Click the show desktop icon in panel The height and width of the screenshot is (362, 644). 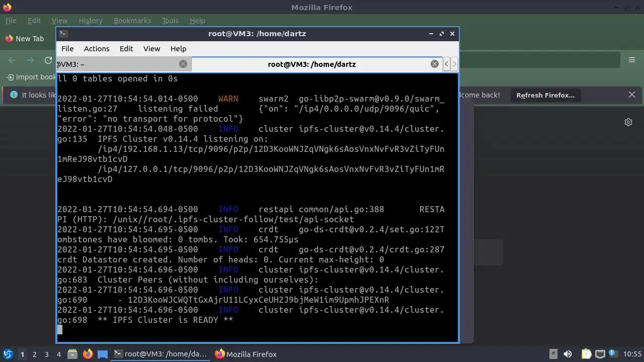pos(103,354)
